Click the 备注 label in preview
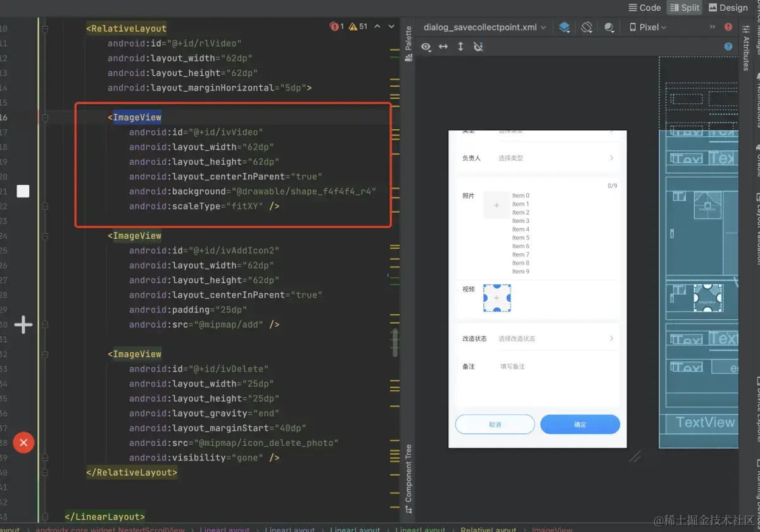Image resolution: width=760 pixels, height=532 pixels. coord(468,367)
